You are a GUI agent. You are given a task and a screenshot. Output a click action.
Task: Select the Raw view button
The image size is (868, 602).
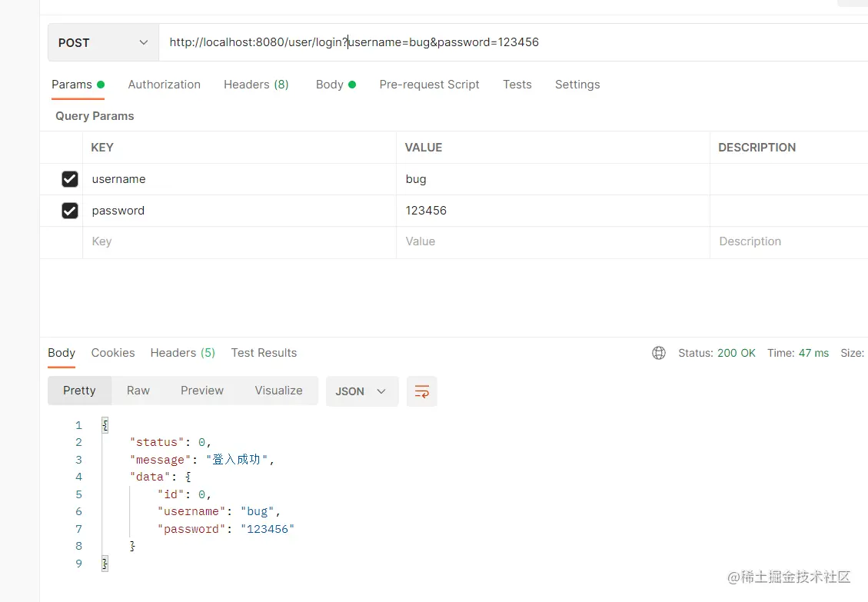tap(138, 391)
